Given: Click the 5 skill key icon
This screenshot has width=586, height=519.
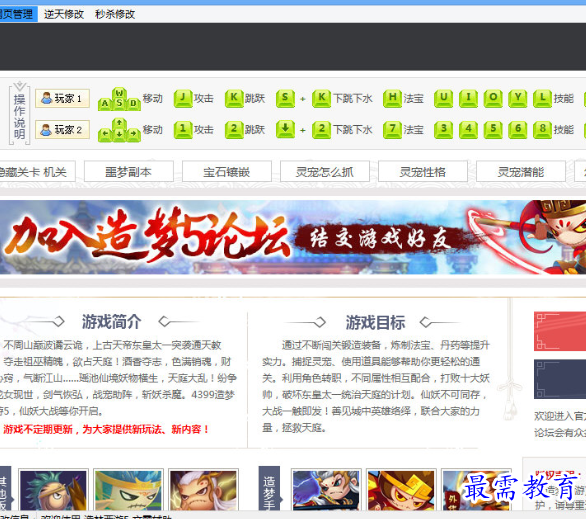Looking at the screenshot, I should 493,130.
